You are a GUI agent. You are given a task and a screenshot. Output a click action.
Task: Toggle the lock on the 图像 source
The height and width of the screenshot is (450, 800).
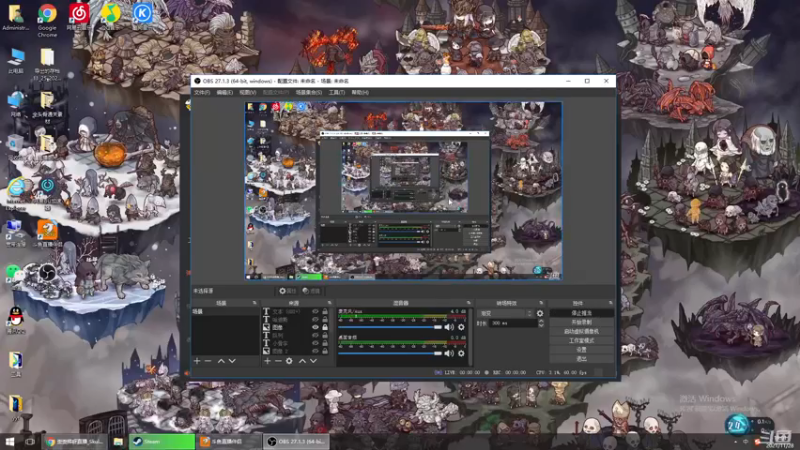coord(325,327)
